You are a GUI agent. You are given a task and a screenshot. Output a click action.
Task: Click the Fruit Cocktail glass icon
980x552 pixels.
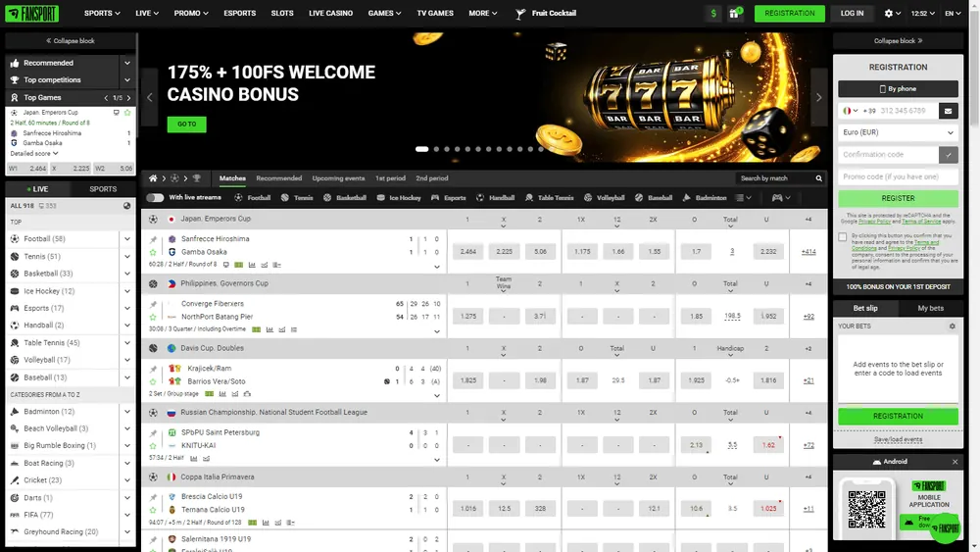(520, 14)
